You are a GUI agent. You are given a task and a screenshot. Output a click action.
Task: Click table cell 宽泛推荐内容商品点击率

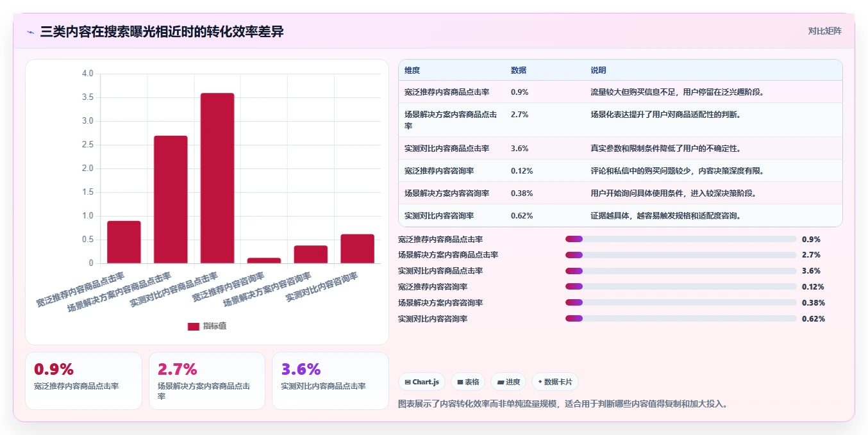click(x=447, y=92)
